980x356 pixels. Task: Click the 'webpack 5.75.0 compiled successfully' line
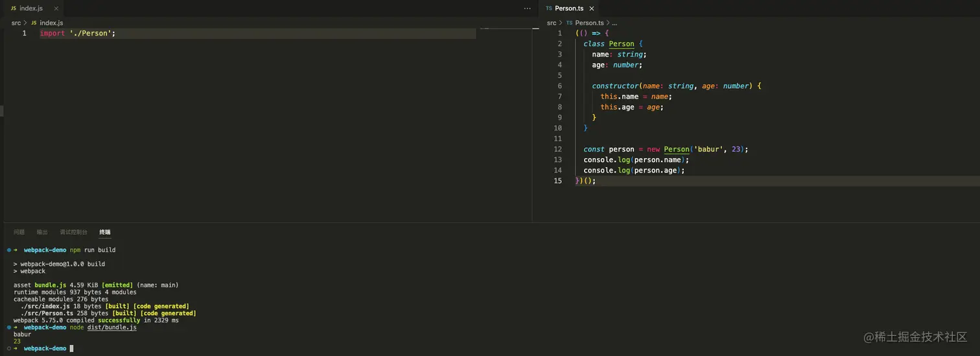[x=96, y=320]
